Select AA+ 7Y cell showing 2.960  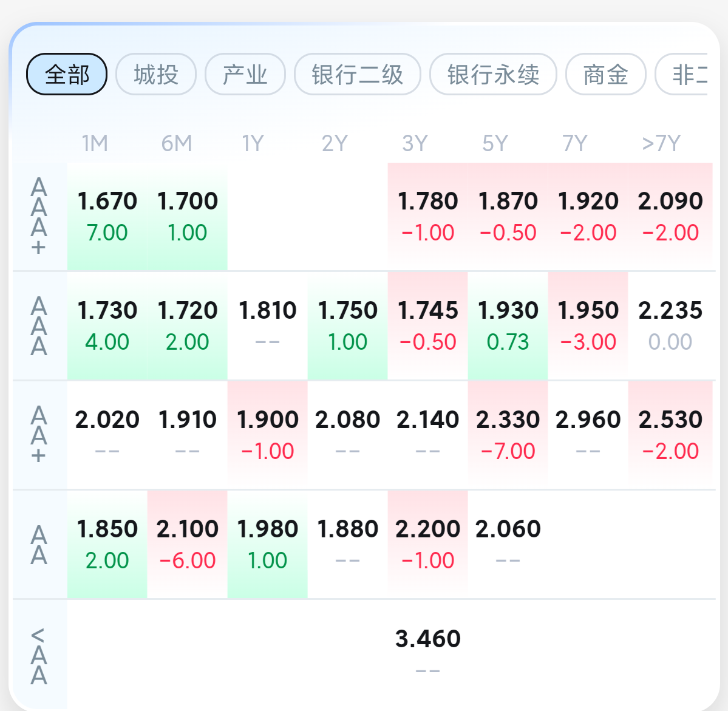(x=588, y=435)
